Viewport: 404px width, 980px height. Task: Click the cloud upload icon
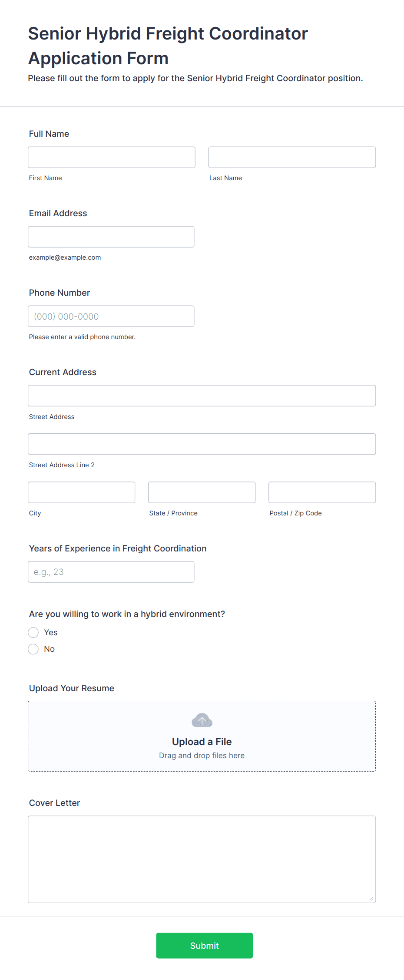pos(202,720)
